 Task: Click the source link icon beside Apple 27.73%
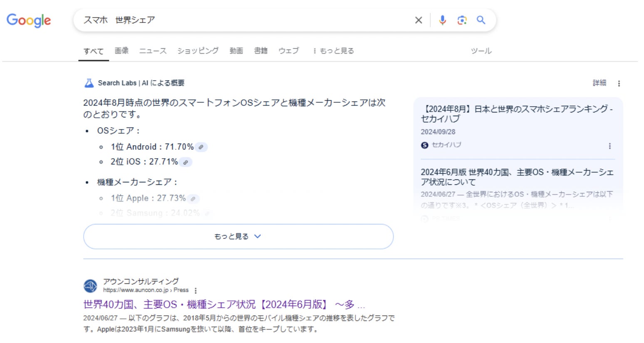193,199
